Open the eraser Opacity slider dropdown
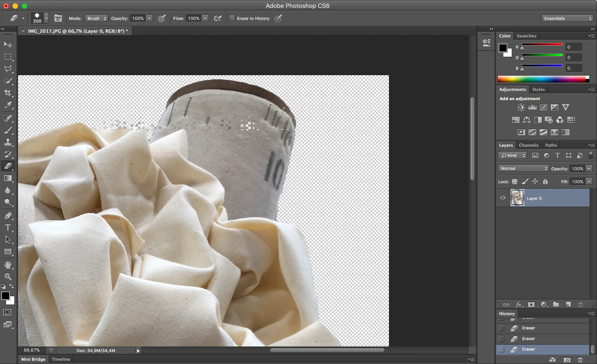 pos(149,18)
